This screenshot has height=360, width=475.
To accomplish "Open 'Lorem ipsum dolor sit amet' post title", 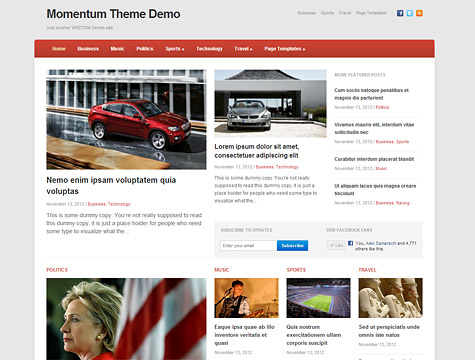I will 257,151.
